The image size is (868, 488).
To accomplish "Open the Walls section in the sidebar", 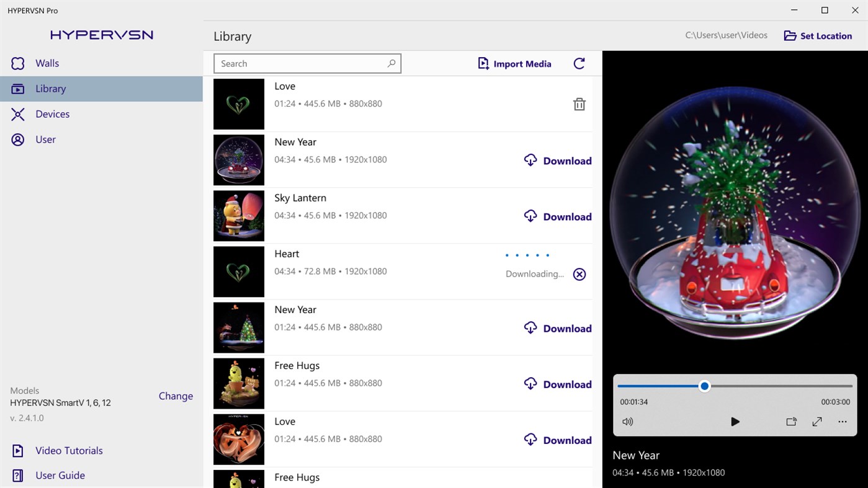I will [45, 63].
